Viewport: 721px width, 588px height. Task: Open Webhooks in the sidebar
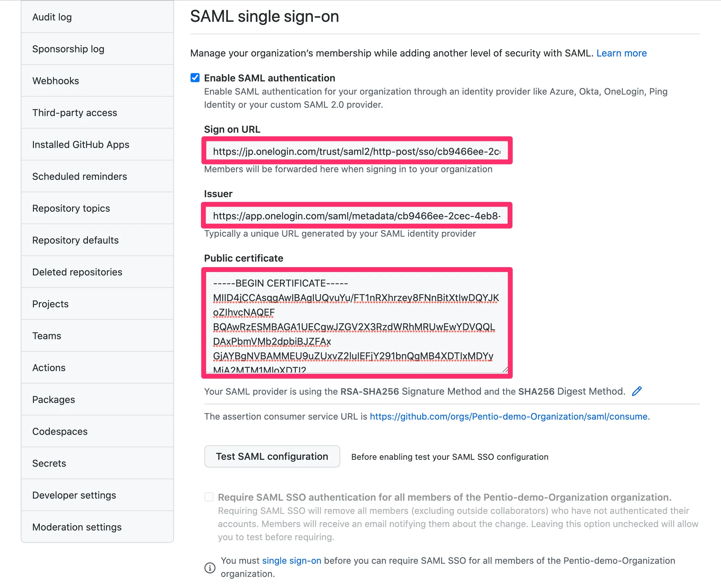click(55, 81)
